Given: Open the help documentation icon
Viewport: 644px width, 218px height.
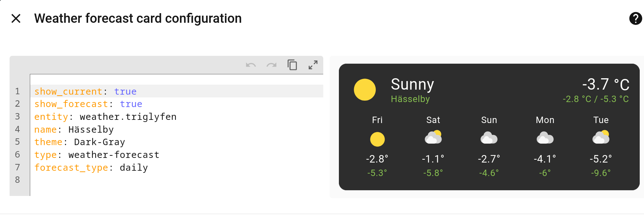Looking at the screenshot, I should (x=635, y=18).
